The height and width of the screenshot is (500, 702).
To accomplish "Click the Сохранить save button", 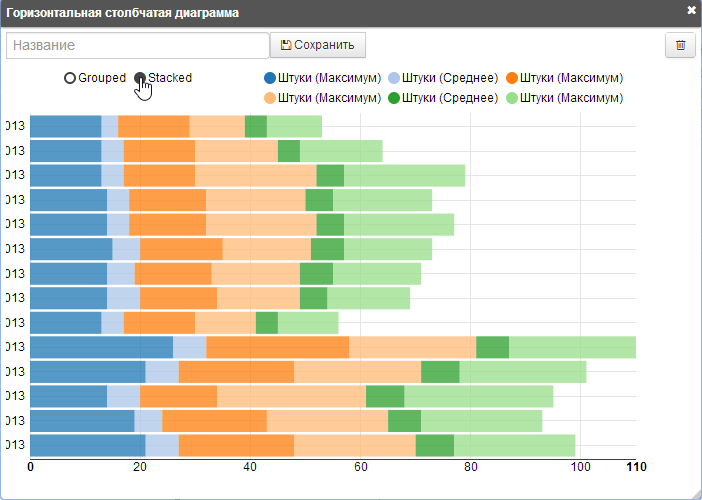I will 318,45.
